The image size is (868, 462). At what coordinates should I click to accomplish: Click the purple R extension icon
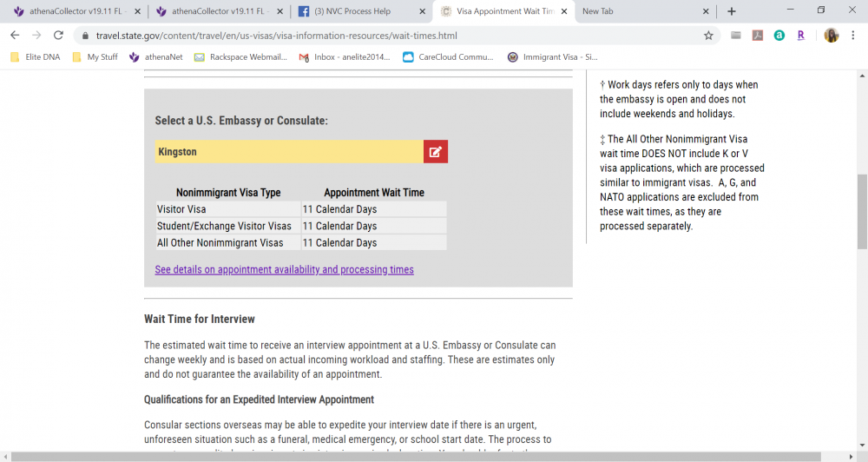click(800, 36)
